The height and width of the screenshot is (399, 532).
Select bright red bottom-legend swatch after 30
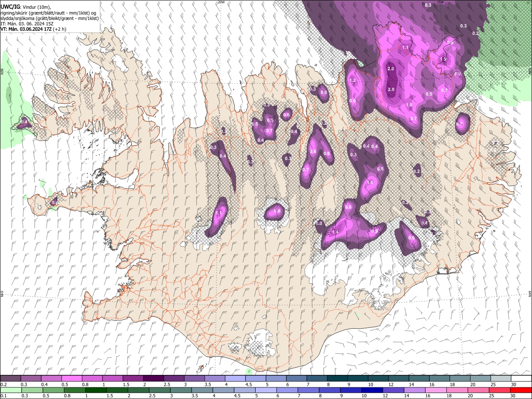(x=521, y=390)
